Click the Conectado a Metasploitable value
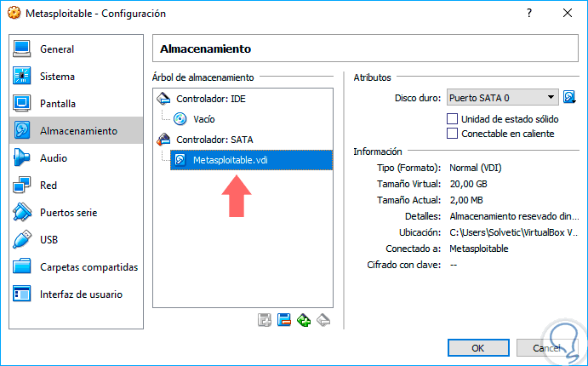This screenshot has width=588, height=366. pyautogui.click(x=479, y=249)
